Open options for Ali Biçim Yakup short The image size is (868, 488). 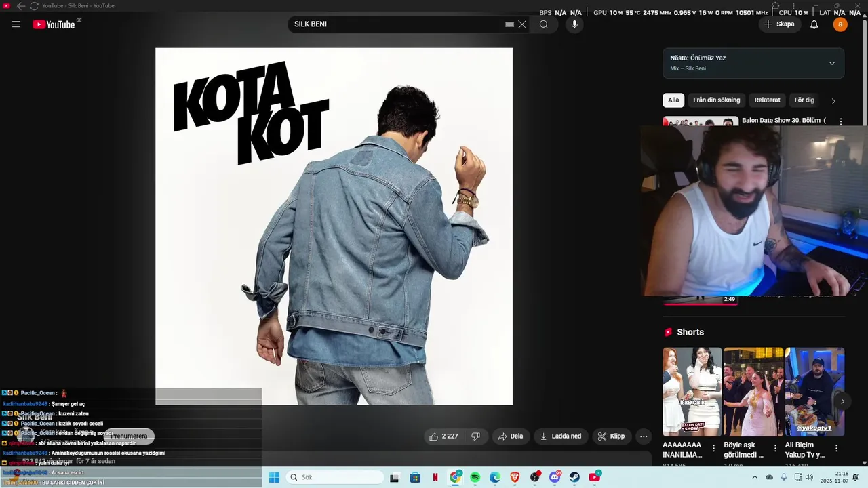pyautogui.click(x=836, y=449)
